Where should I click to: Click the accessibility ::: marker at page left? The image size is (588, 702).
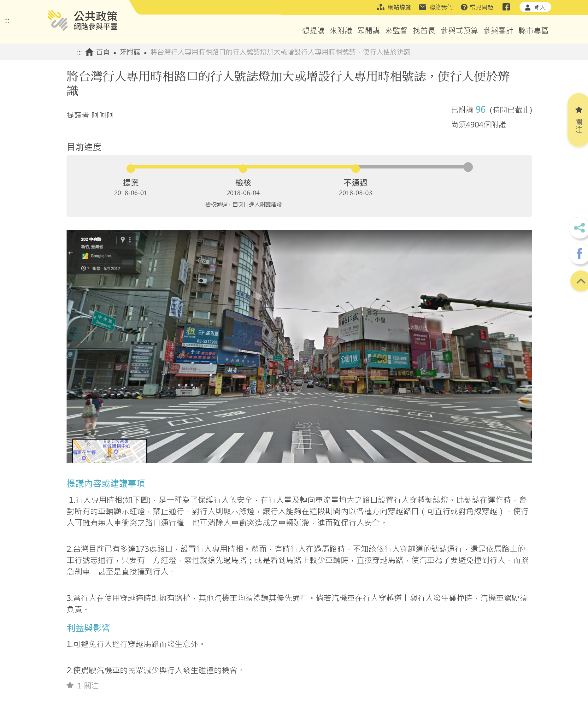7,21
